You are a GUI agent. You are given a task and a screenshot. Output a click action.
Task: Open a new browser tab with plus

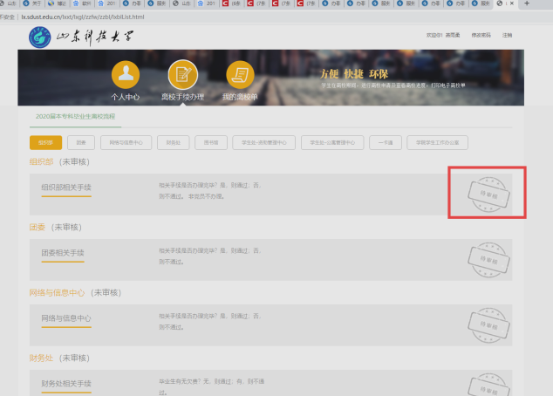click(x=527, y=4)
